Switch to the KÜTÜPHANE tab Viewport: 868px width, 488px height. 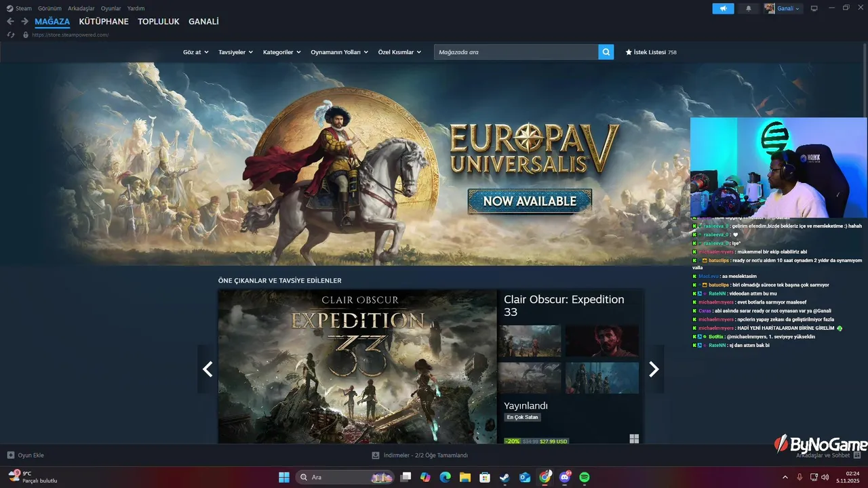pos(104,22)
